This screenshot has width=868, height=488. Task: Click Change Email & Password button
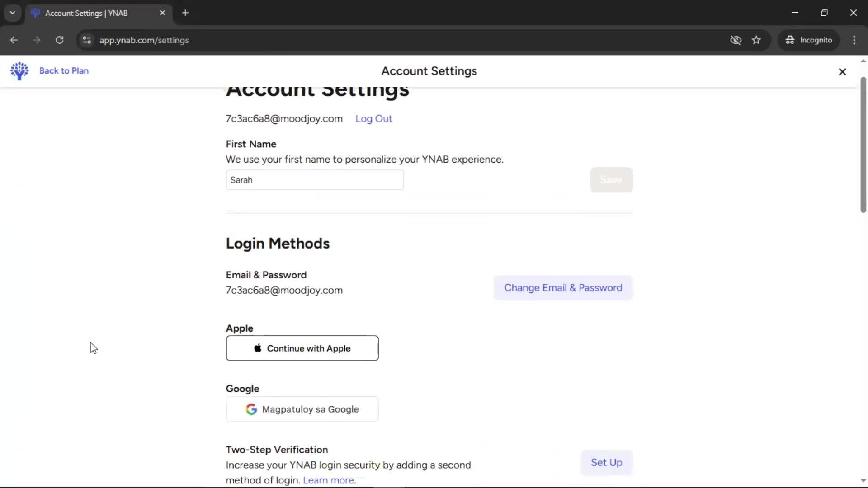[x=563, y=288]
